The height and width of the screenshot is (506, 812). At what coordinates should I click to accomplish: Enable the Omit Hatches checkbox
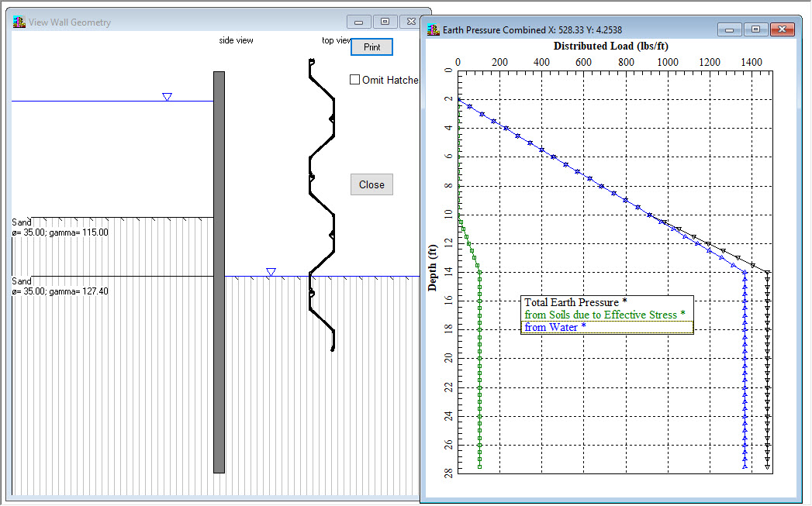pos(354,78)
